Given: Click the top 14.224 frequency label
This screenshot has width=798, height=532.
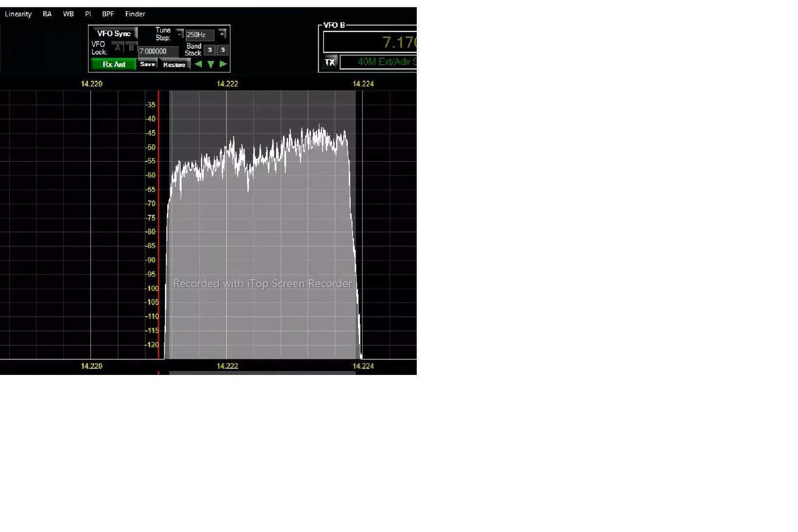Looking at the screenshot, I should pyautogui.click(x=363, y=84).
